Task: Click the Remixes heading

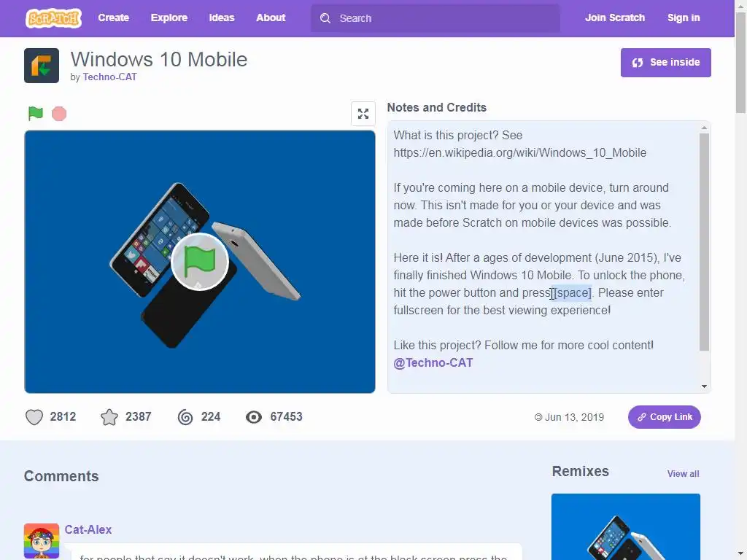Action: [580, 472]
